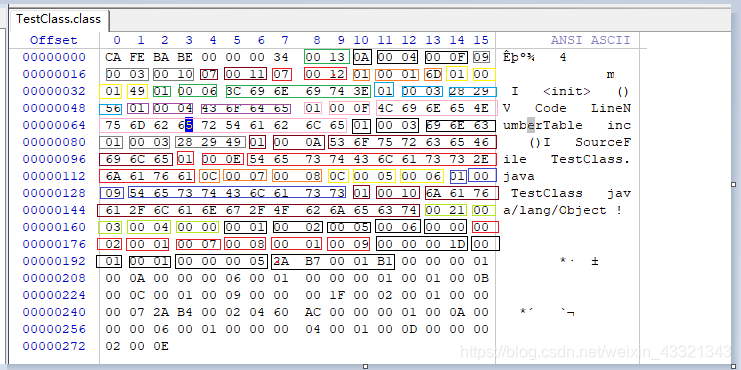This screenshot has height=370, width=741.
Task: Click hex byte B1 in row 00000192
Action: click(x=386, y=261)
